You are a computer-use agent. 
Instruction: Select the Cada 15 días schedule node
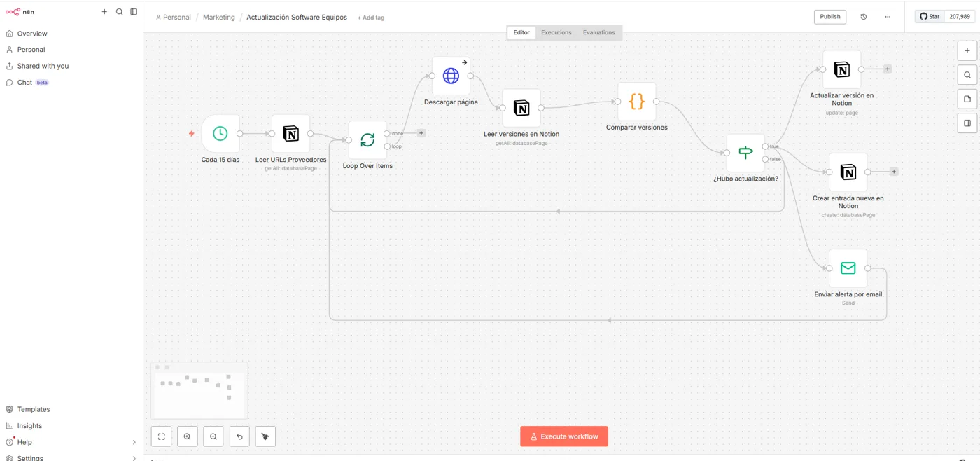220,133
